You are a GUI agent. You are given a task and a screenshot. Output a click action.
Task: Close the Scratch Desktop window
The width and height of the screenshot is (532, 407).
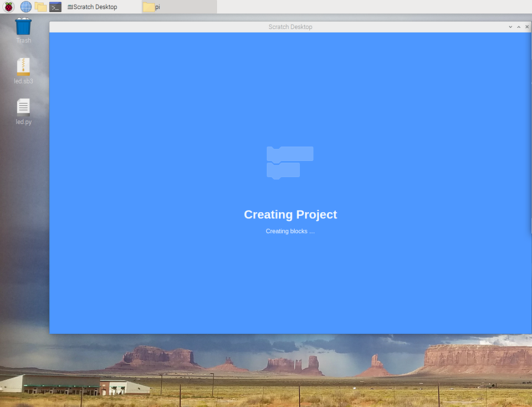click(527, 27)
